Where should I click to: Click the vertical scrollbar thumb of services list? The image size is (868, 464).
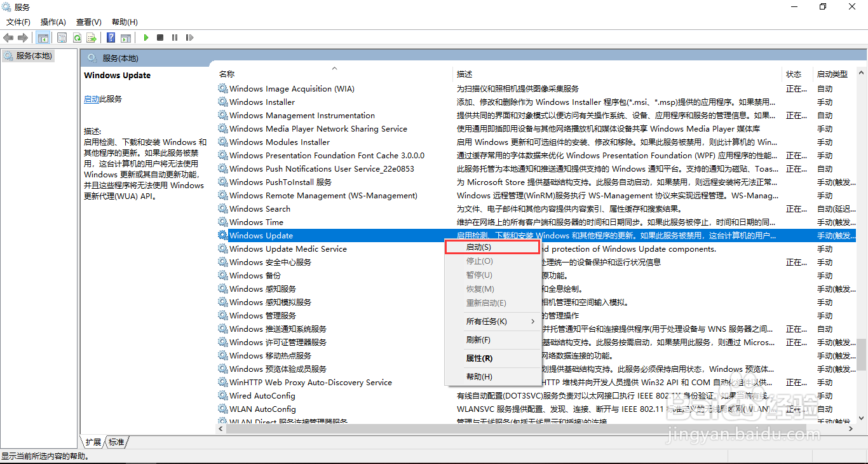[862, 354]
